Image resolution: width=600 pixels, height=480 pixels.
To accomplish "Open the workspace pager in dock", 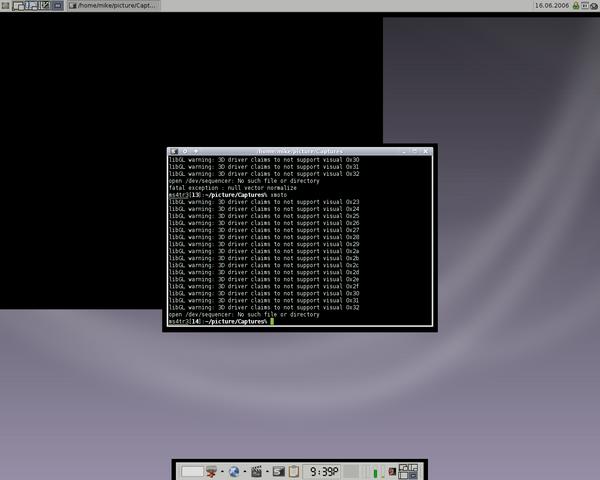I will (407, 471).
